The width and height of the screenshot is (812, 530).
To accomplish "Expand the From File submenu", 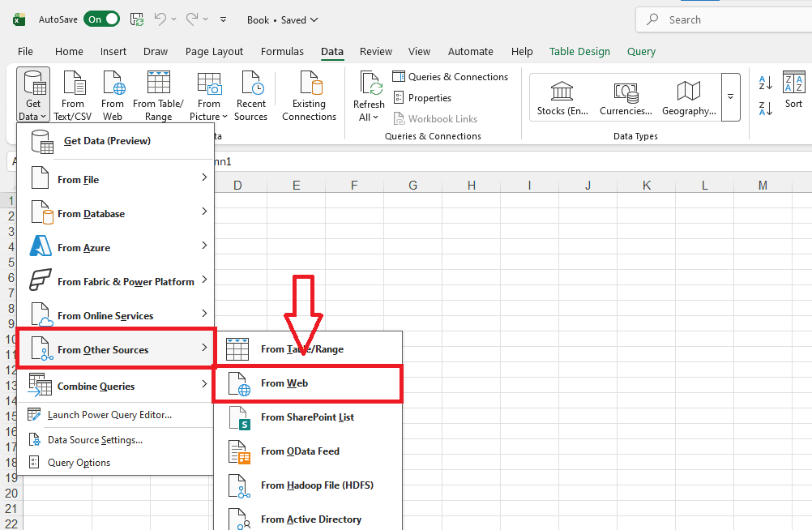I will pos(116,179).
